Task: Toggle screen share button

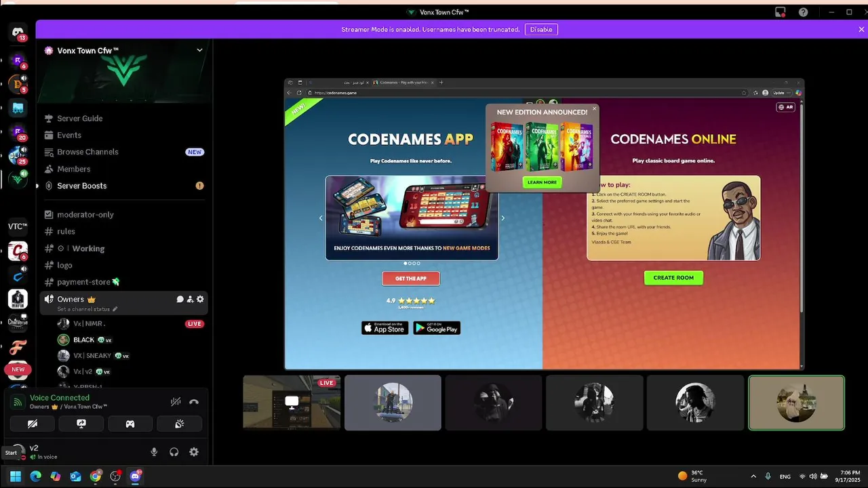Action: tap(81, 424)
